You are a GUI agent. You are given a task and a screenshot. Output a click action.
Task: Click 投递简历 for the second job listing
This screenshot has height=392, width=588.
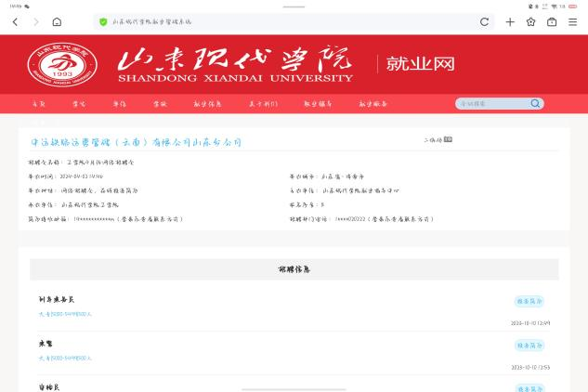[x=529, y=345]
